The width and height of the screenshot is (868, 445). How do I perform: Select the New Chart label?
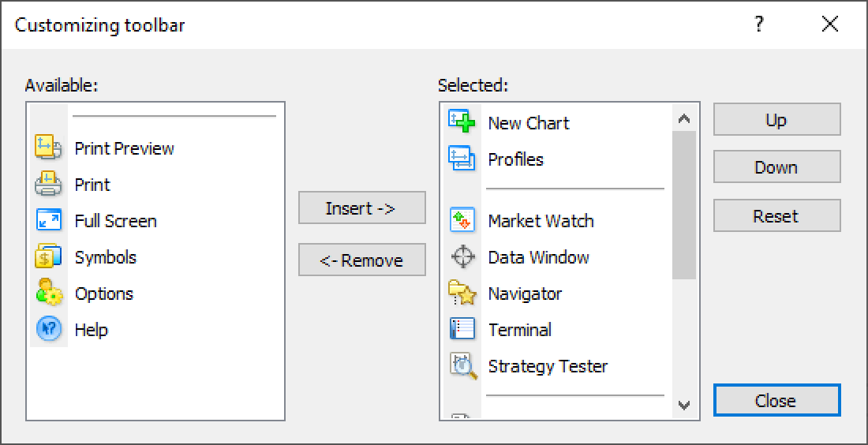(x=529, y=122)
